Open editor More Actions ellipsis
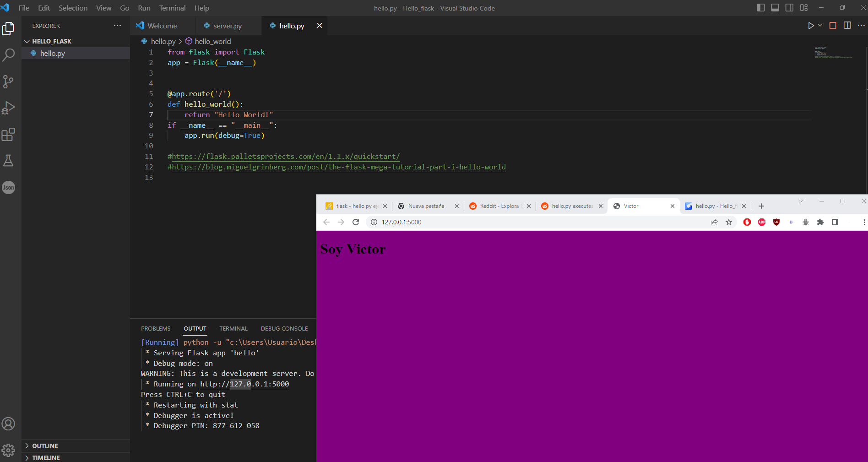Viewport: 868px width, 462px height. point(861,26)
